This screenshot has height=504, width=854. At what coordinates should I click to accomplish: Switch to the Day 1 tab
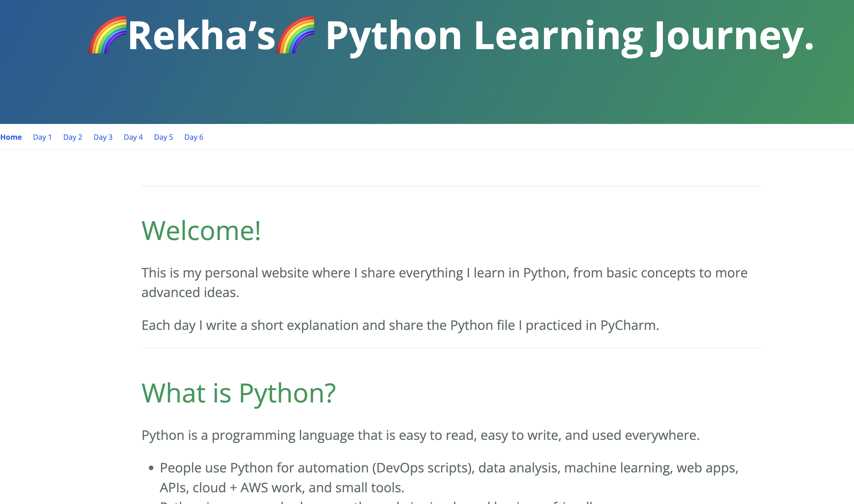(x=42, y=137)
